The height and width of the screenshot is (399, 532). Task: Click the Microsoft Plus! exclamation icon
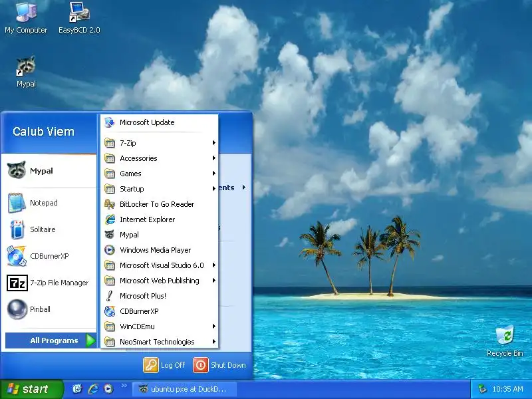coord(109,296)
